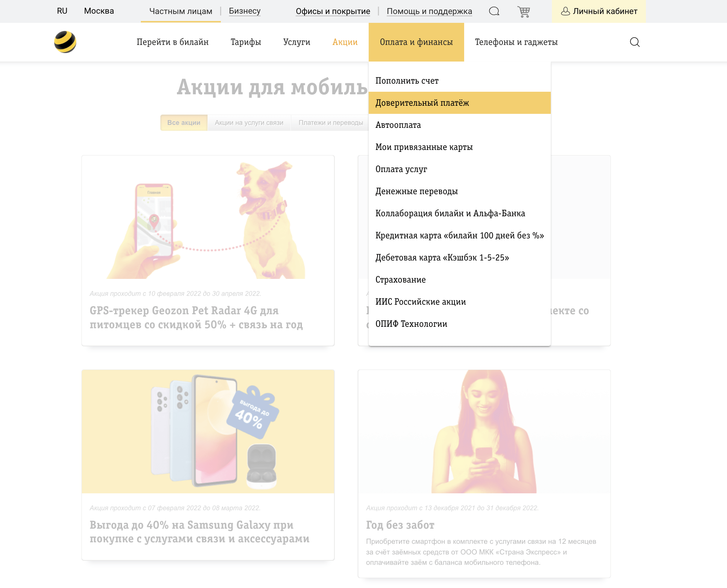The height and width of the screenshot is (588, 727).
Task: Open the GPS-трекер Geozon dog promo image
Action: pos(208,217)
